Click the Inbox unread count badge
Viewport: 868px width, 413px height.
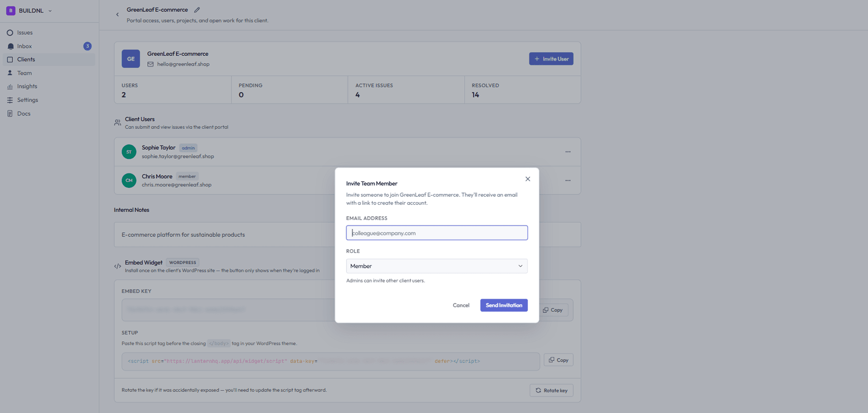coord(88,46)
